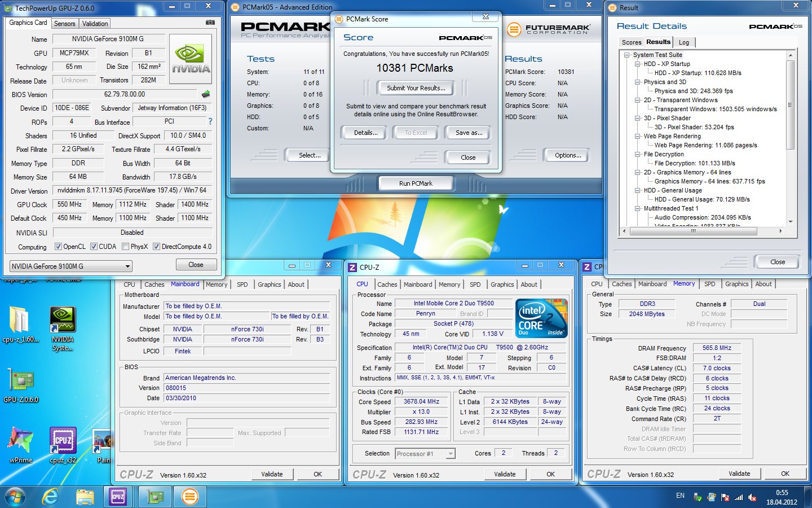Open the NVIDIA GeForce 9100M G dropdown
This screenshot has height=508, width=812.
click(x=70, y=266)
